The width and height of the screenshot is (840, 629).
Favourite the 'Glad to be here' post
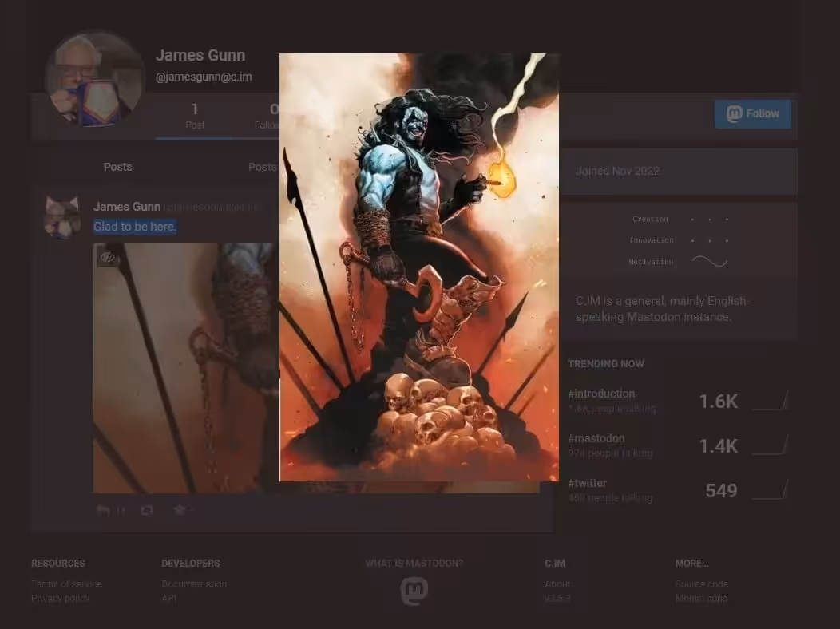(x=180, y=510)
